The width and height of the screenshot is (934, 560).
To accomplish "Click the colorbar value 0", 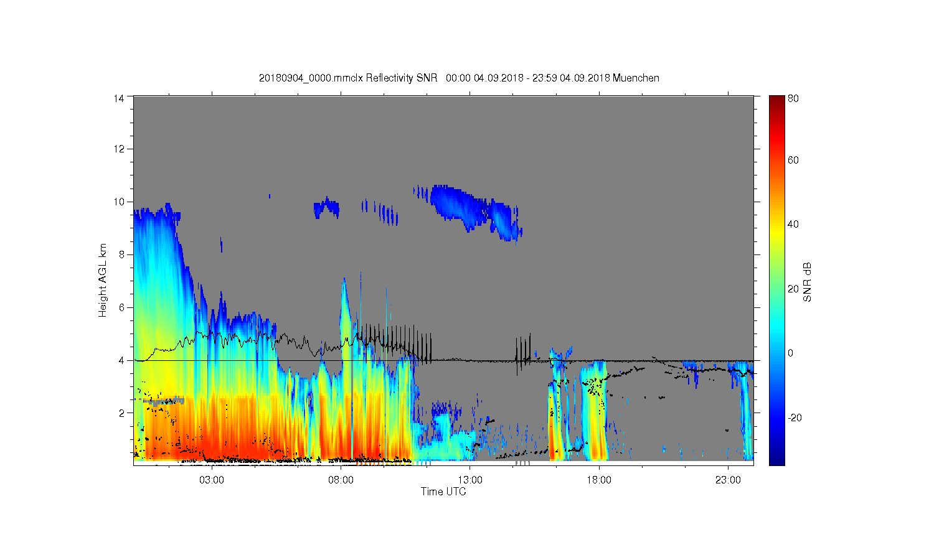I will click(x=791, y=353).
